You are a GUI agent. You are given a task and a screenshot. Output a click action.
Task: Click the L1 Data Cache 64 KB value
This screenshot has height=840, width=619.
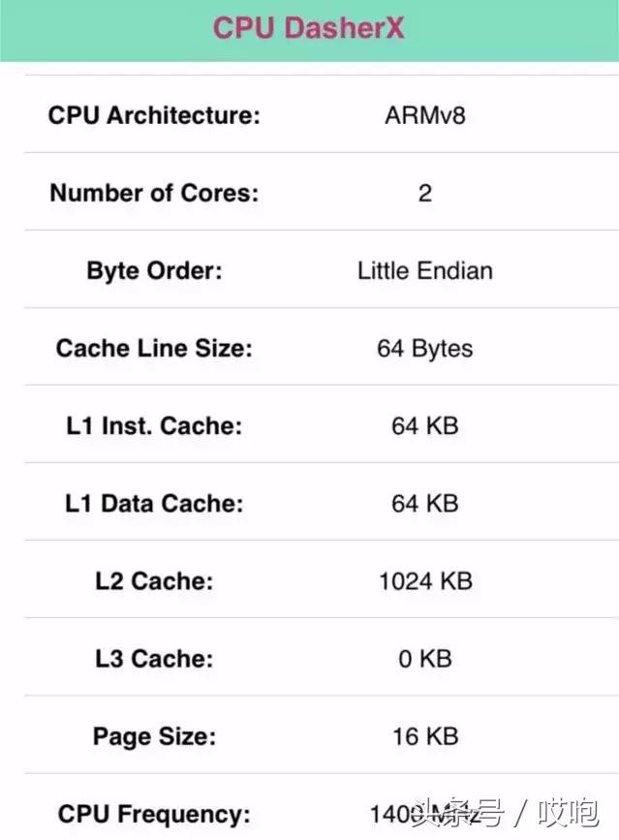(x=425, y=503)
